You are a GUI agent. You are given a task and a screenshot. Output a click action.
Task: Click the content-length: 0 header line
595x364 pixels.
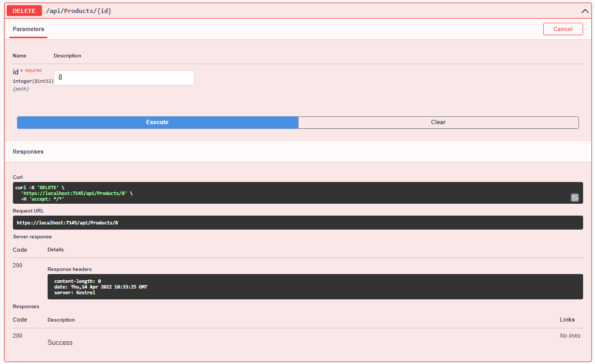point(78,281)
